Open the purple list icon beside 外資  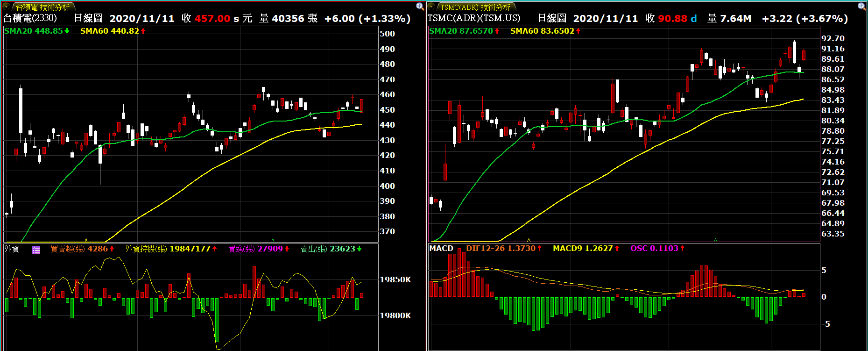[36, 250]
